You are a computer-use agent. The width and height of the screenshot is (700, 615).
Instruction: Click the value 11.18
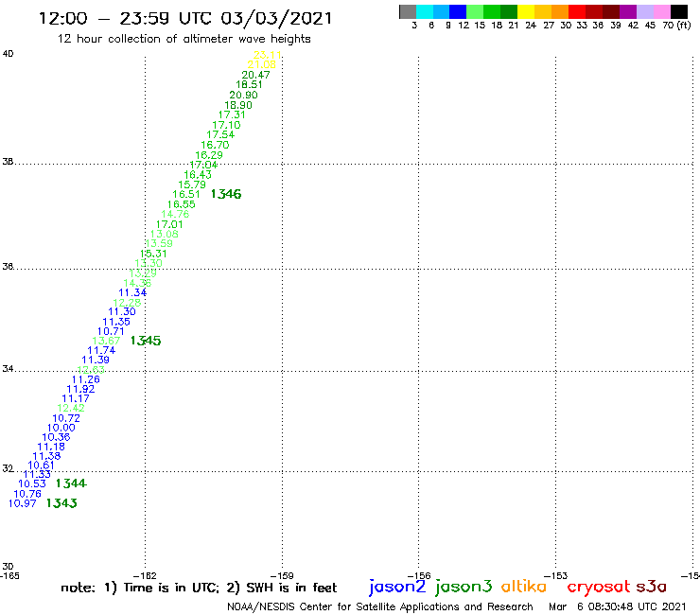click(x=51, y=448)
